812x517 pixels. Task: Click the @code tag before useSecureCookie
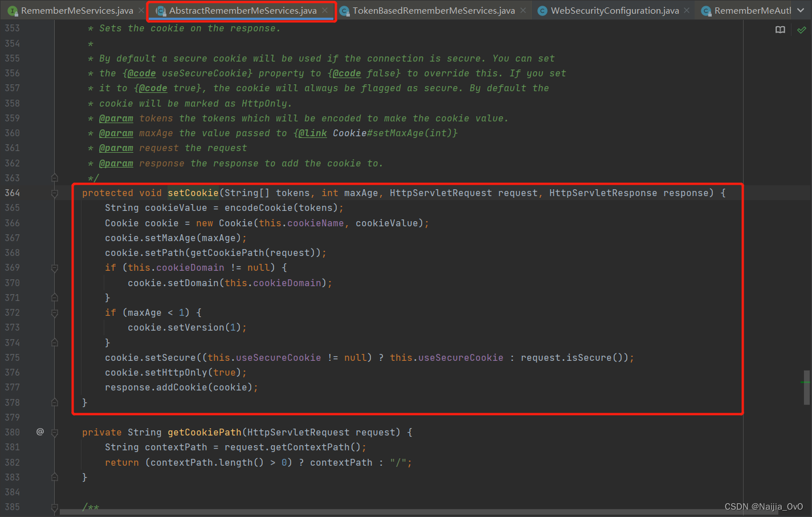point(142,73)
